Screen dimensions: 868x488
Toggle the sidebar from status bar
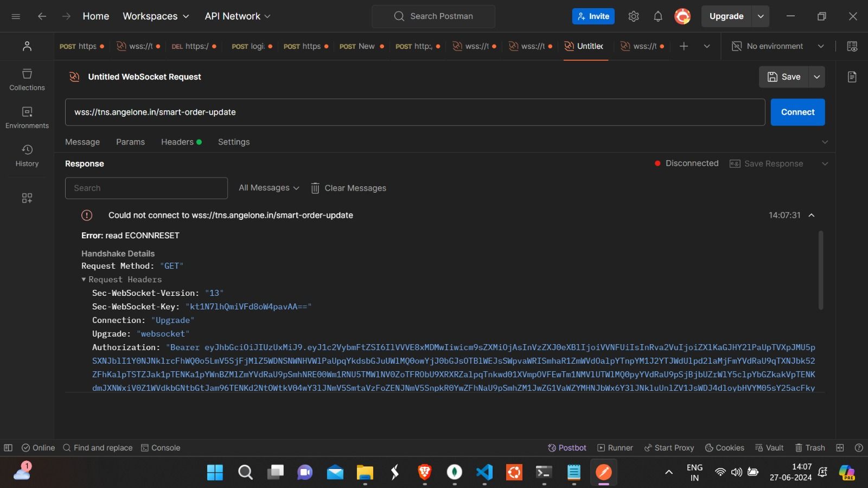[x=8, y=448]
